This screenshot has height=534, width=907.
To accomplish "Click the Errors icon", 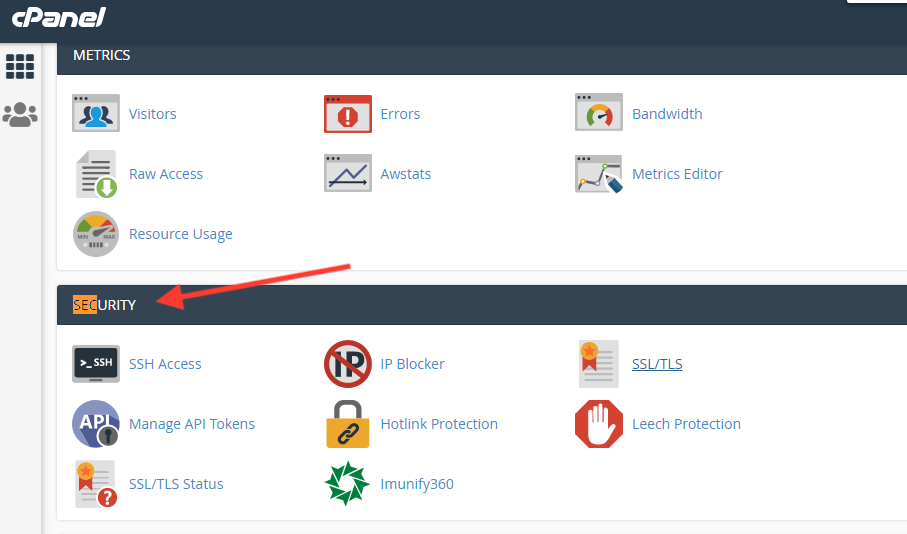I will coord(348,114).
